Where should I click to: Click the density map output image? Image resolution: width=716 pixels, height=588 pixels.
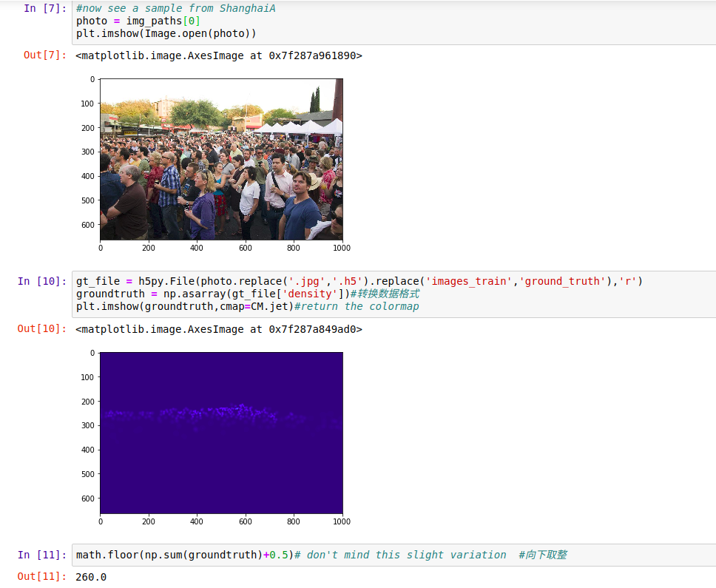coord(222,435)
